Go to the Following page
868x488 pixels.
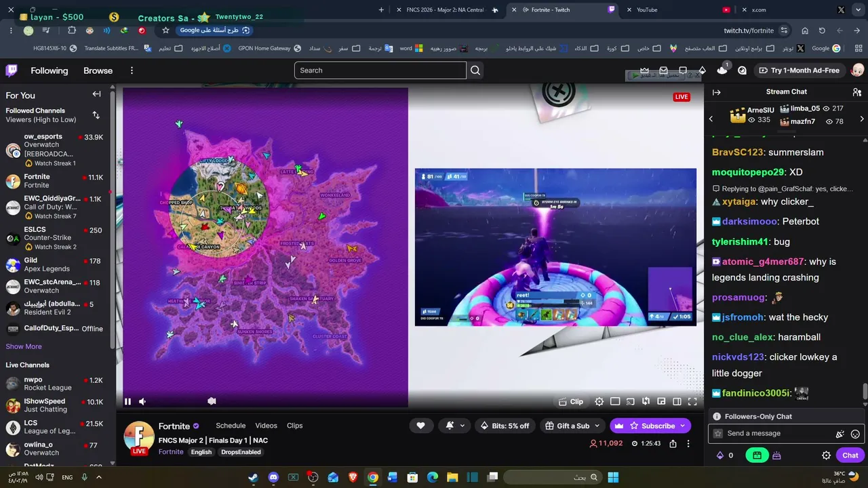50,70
